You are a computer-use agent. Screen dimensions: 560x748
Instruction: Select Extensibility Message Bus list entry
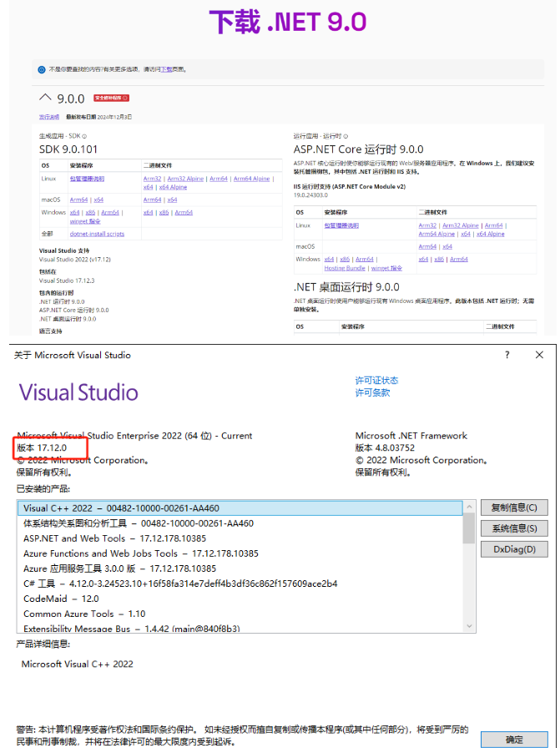(x=240, y=629)
